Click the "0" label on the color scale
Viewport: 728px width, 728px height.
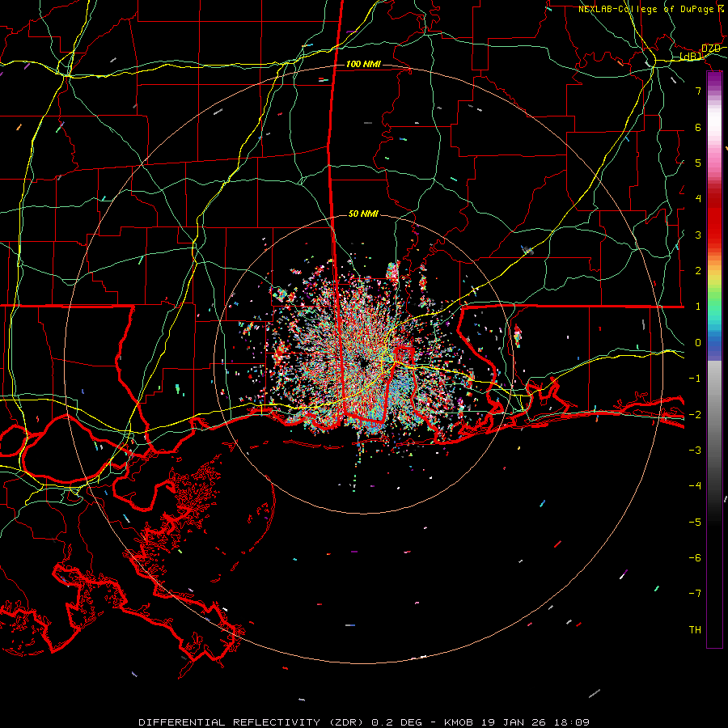click(x=698, y=343)
